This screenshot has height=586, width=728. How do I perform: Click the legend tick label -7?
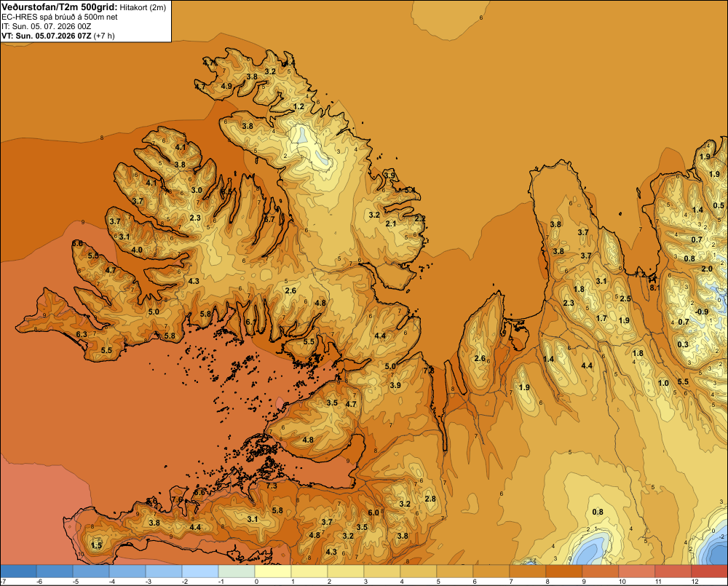(3, 582)
